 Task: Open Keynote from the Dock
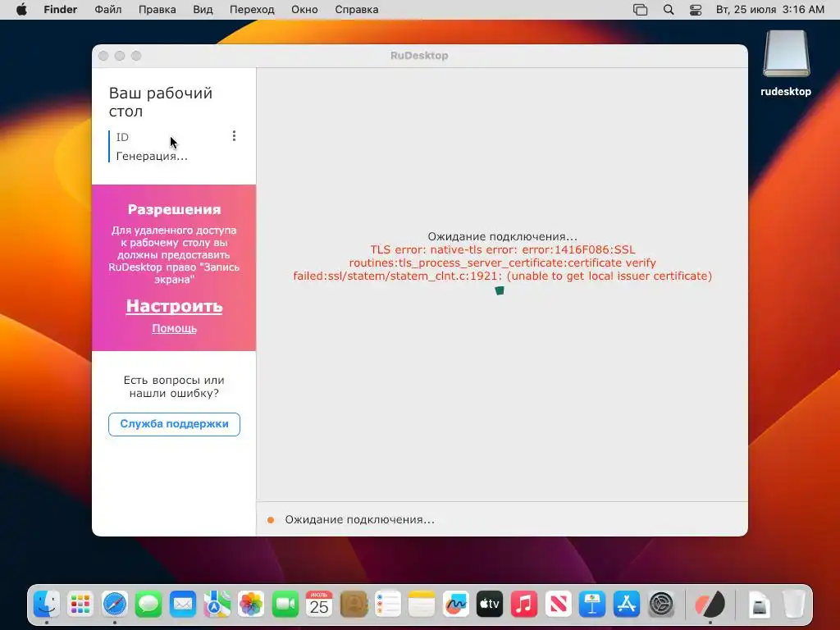(x=592, y=605)
